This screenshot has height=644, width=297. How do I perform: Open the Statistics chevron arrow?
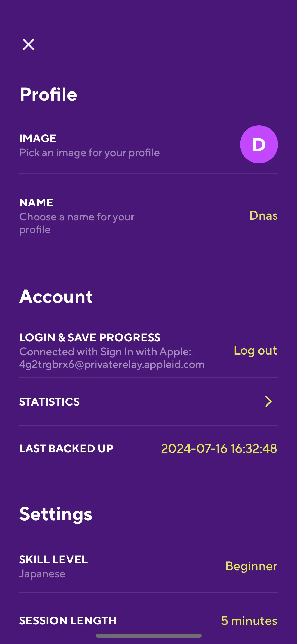point(268,401)
